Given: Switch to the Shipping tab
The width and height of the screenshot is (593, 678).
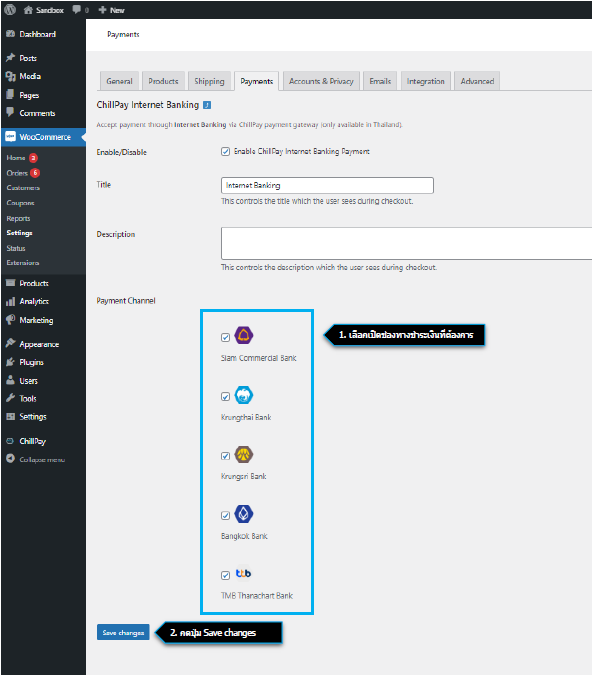Looking at the screenshot, I should click(x=209, y=81).
